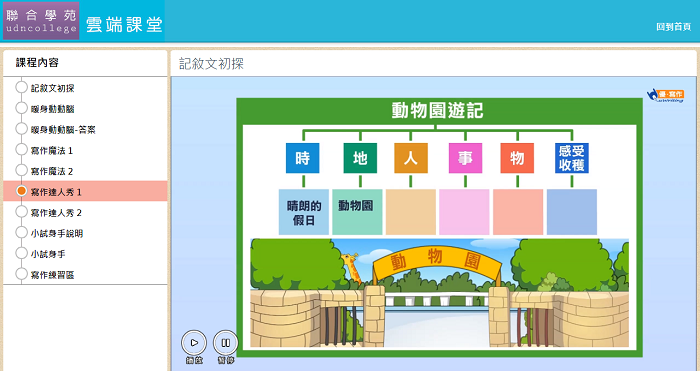The width and height of the screenshot is (700, 371).
Task: Select radio circle for 小試身手
Action: click(21, 253)
